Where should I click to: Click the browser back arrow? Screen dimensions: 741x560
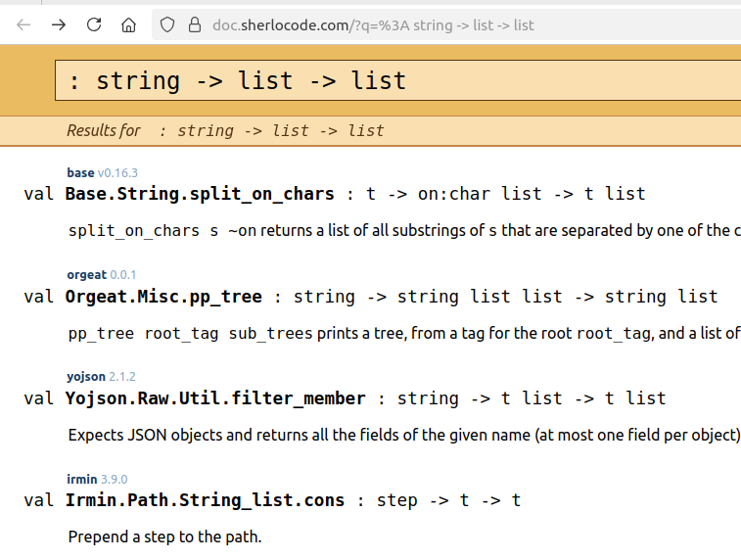(x=24, y=24)
